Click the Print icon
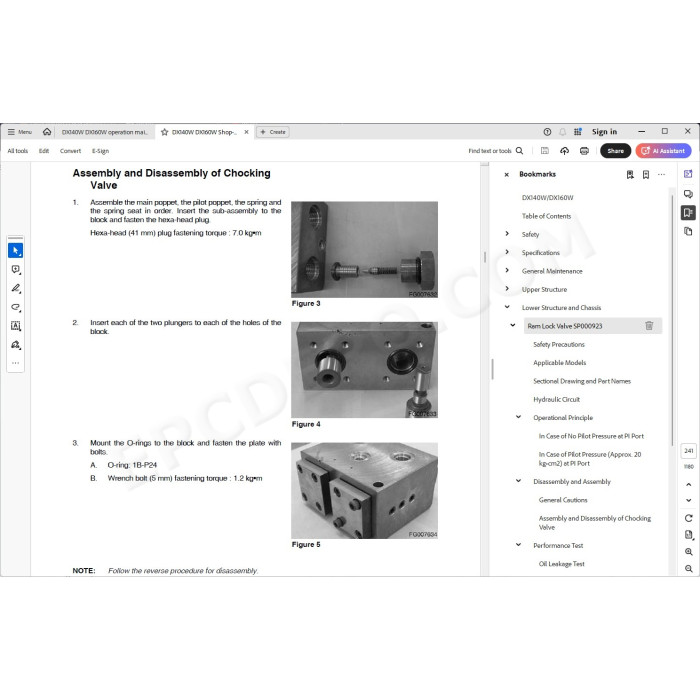700x700 pixels. pos(584,151)
